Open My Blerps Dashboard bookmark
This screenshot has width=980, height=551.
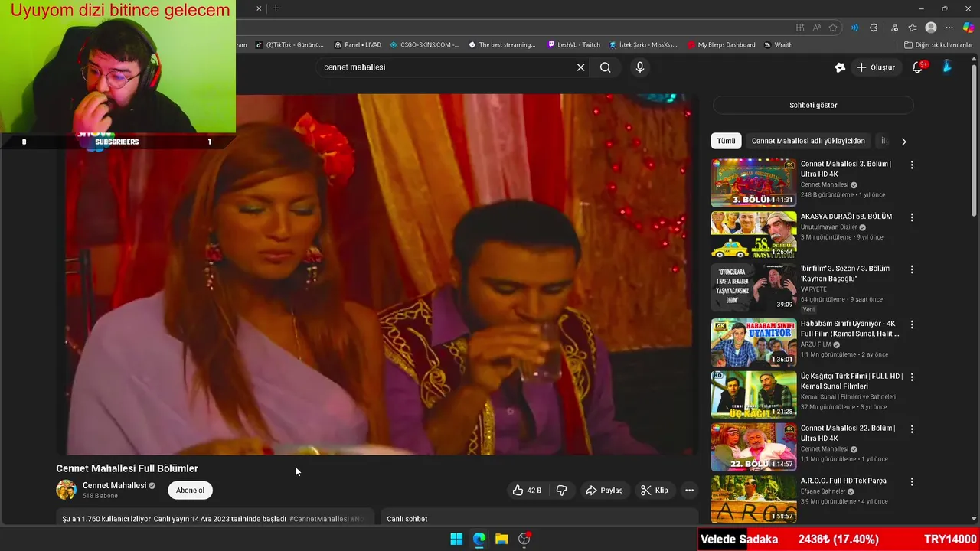click(x=721, y=45)
